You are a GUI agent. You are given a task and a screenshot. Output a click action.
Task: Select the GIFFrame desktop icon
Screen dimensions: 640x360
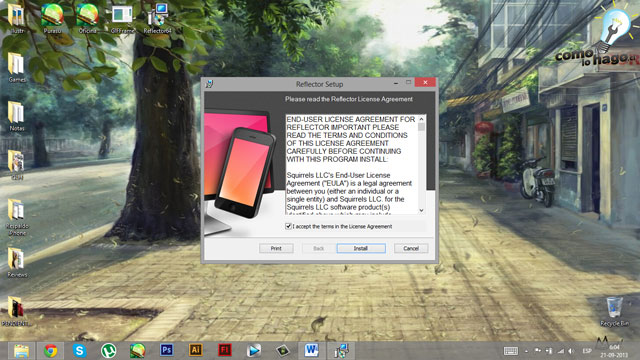point(122,19)
